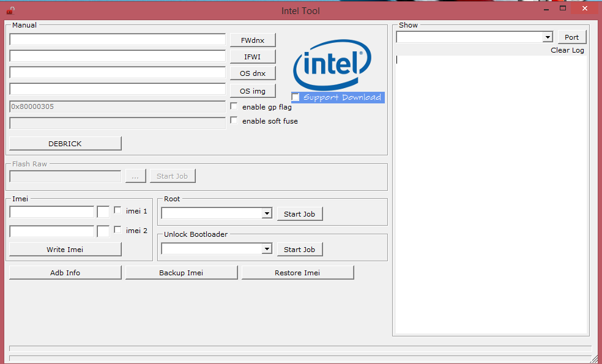Click the OS img browse button
The height and width of the screenshot is (364, 602).
click(x=253, y=91)
